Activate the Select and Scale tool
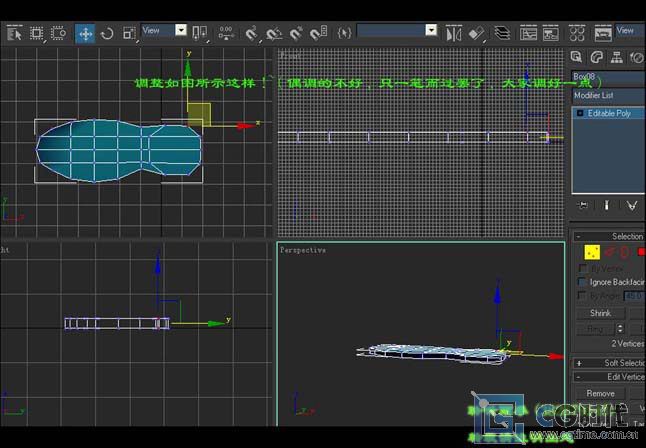 tap(129, 34)
